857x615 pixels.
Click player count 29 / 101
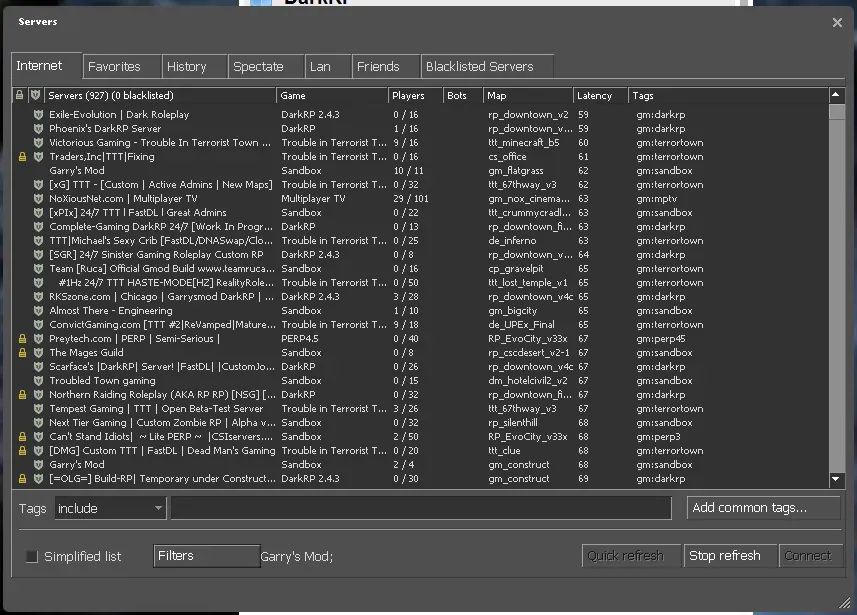[x=410, y=199]
